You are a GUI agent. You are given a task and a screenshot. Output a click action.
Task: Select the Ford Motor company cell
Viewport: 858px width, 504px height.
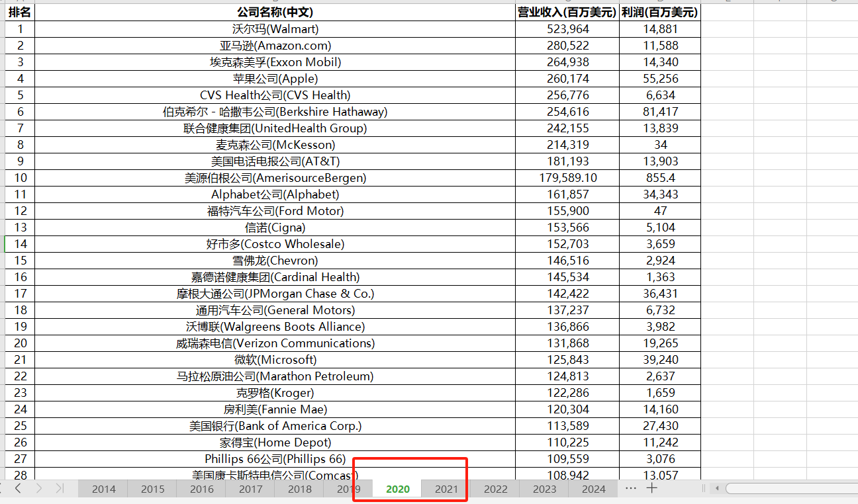coord(275,211)
